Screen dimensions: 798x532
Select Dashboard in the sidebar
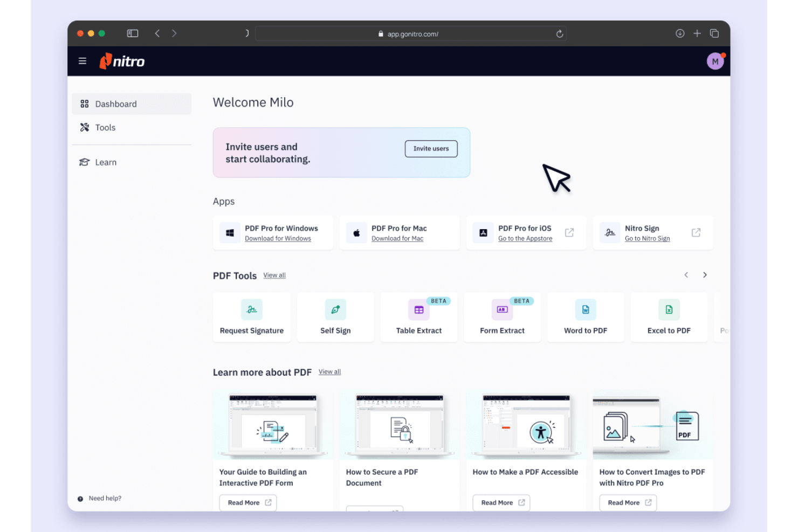point(132,103)
